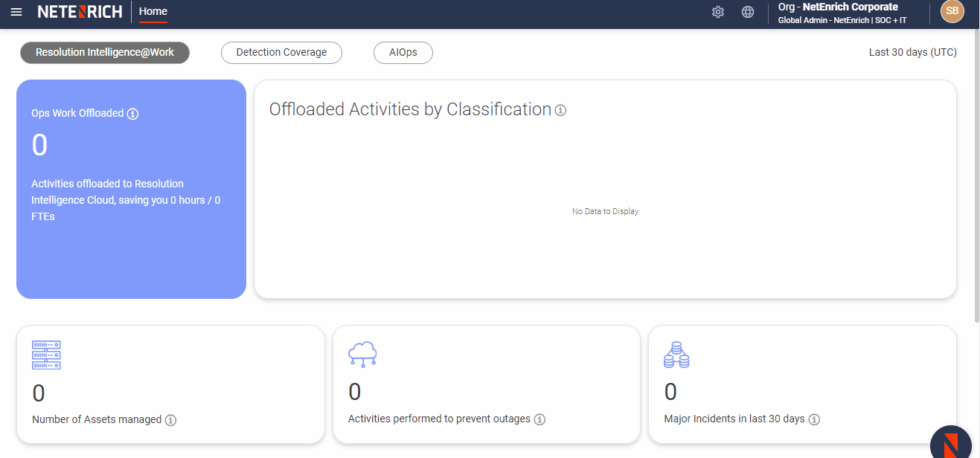Click the NetEnrich logo
The width and height of the screenshot is (980, 458).
80,12
